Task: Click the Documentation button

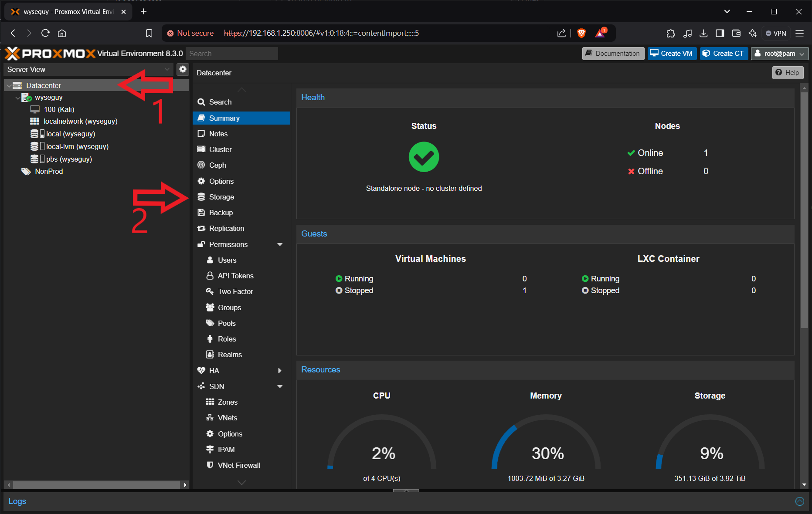Action: point(613,54)
